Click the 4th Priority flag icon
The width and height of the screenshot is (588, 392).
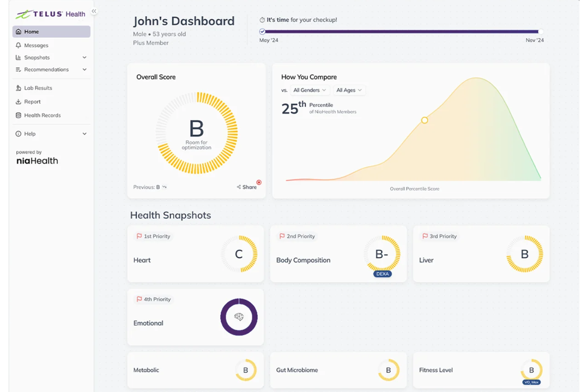(139, 299)
